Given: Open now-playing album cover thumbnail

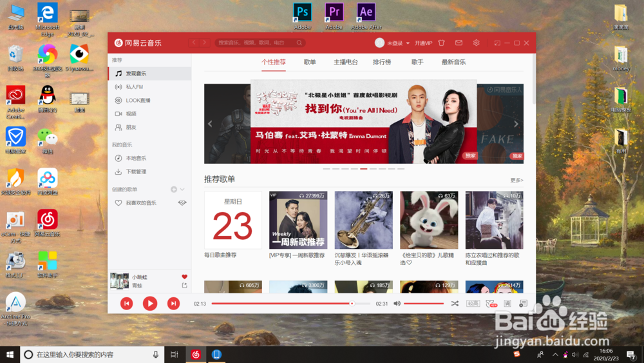Looking at the screenshot, I should click(x=119, y=280).
